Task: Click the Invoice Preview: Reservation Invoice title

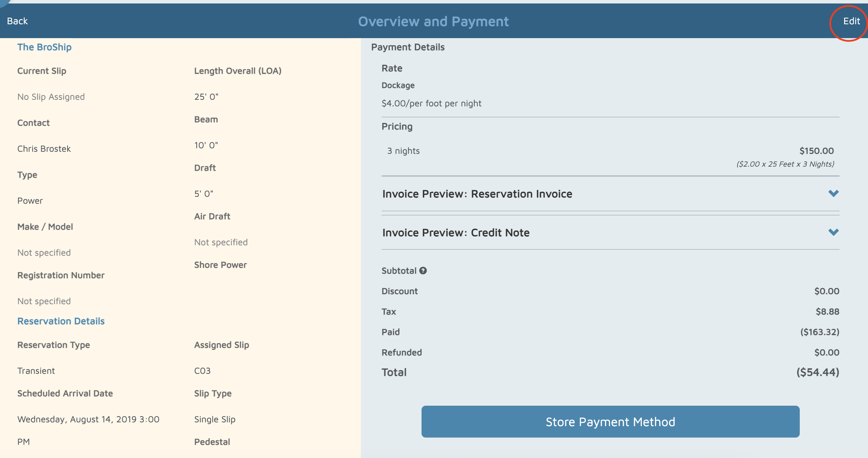Action: (x=477, y=194)
